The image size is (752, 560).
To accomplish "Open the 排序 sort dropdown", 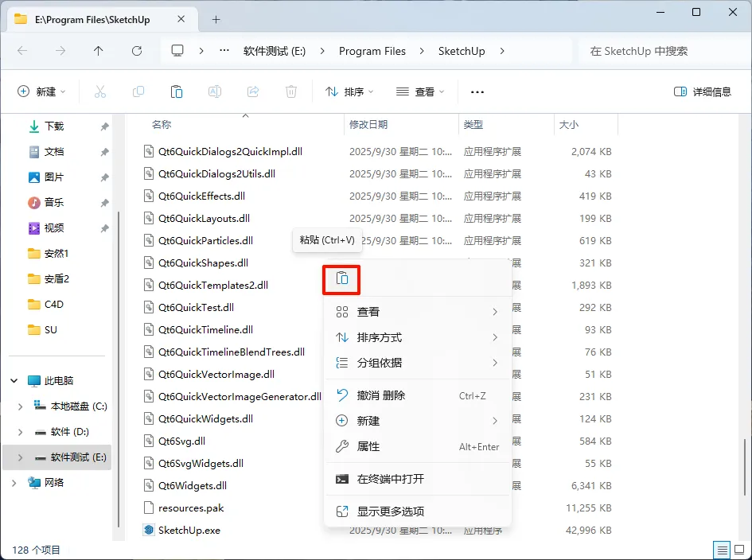I will tap(349, 91).
